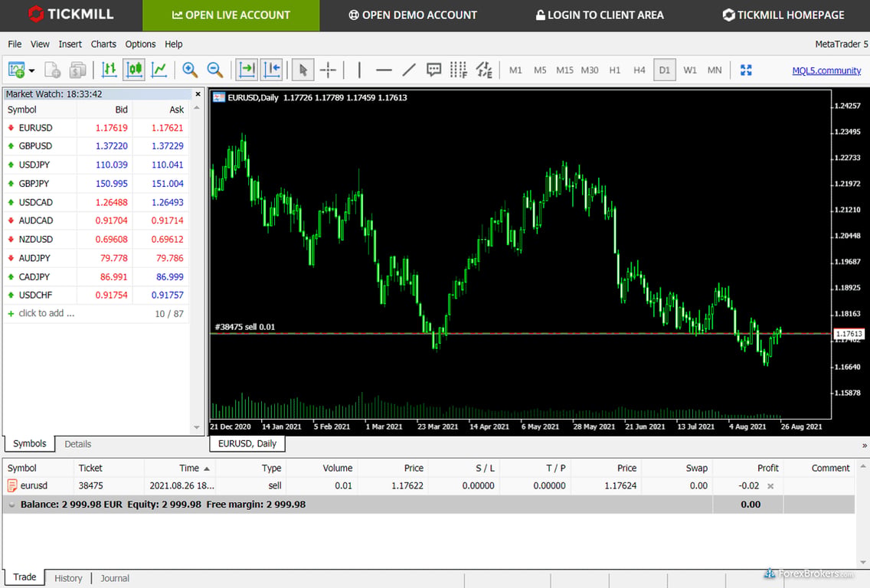Click Market Watch scrollbar down arrow
Viewport: 870px width, 588px height.
point(196,428)
